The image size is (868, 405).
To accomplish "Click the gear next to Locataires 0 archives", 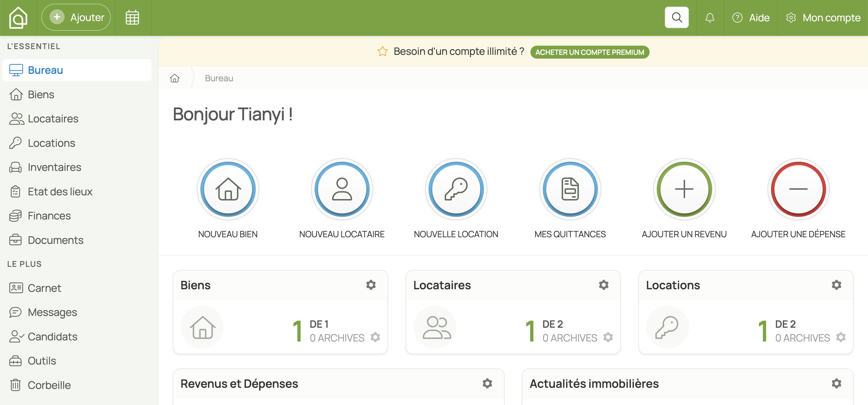I will [608, 337].
